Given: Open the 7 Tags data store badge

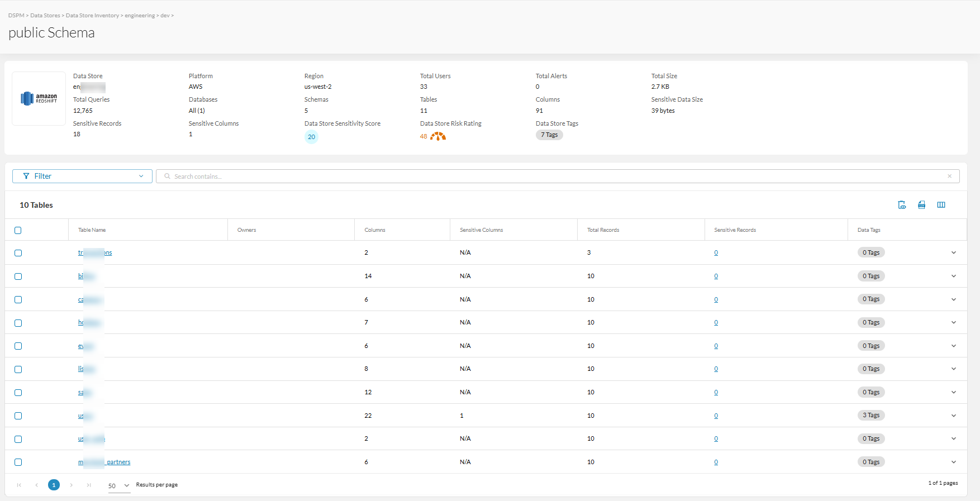Looking at the screenshot, I should [549, 135].
